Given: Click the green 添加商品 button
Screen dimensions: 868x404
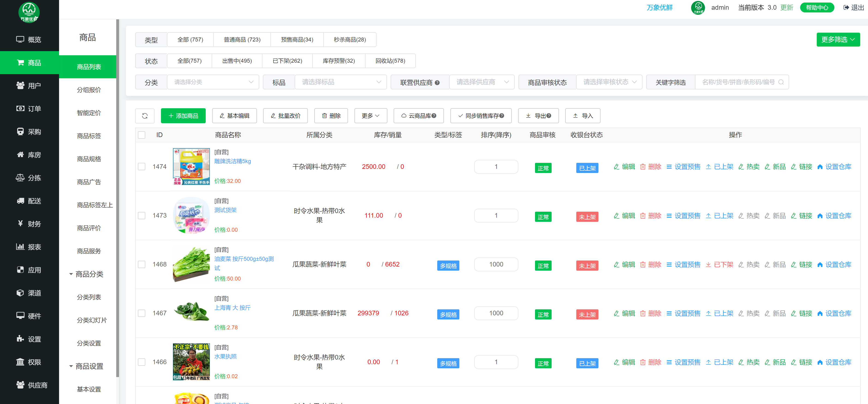Looking at the screenshot, I should [x=183, y=116].
